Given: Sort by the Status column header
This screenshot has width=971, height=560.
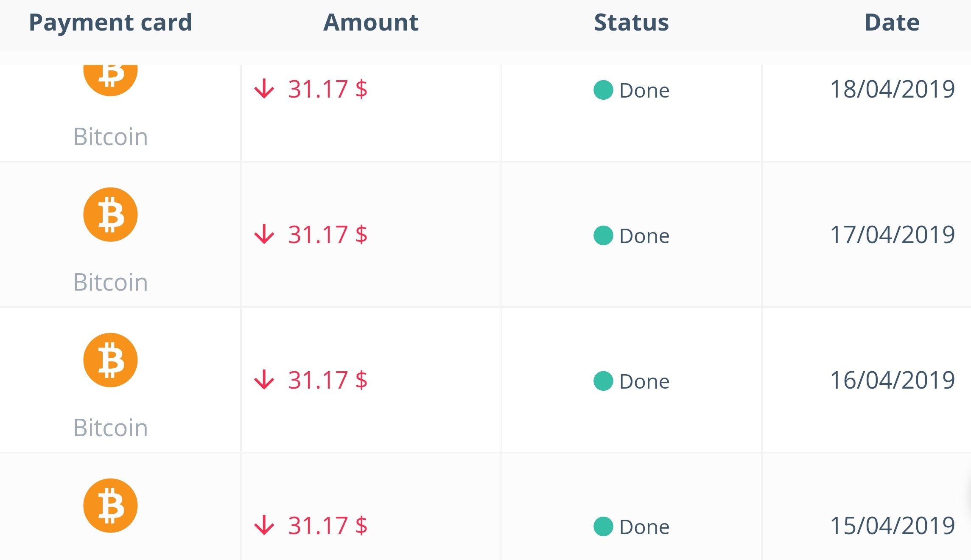Looking at the screenshot, I should [632, 22].
